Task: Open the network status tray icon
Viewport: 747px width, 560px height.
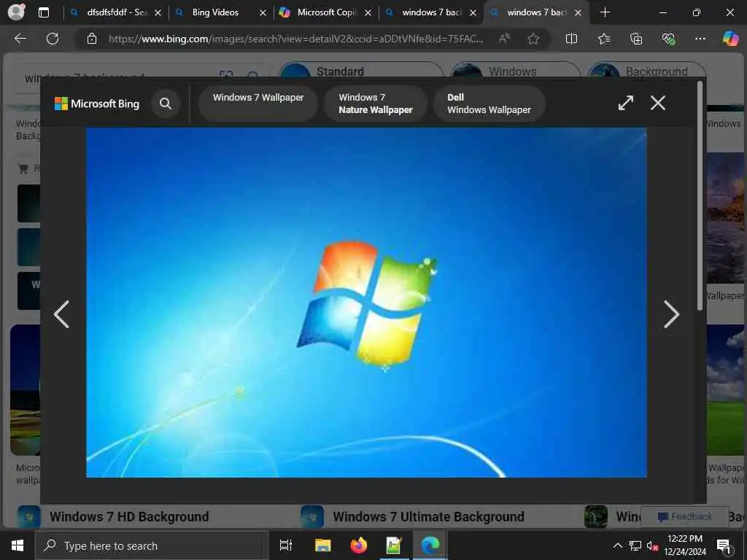Action: (x=635, y=545)
